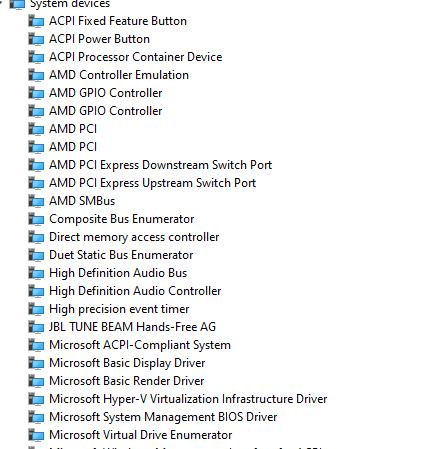The width and height of the screenshot is (431, 449).
Task: Select High Definition Audio Controller
Action: [x=135, y=291]
